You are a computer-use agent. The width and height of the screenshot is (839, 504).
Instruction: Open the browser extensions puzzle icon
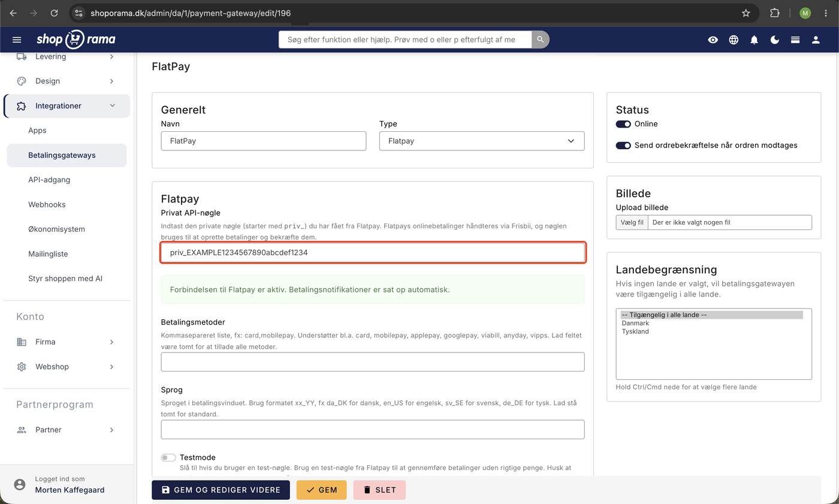(774, 13)
